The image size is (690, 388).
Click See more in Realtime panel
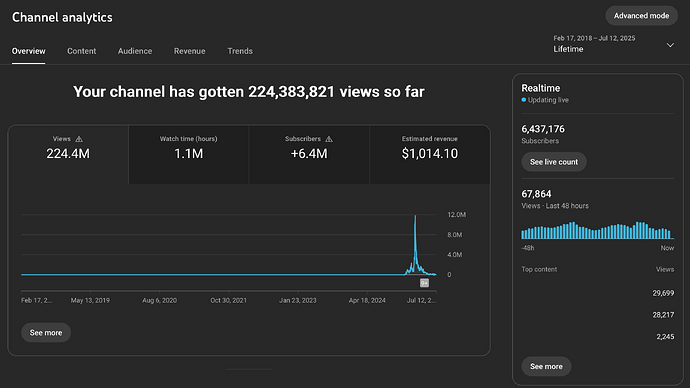546,366
